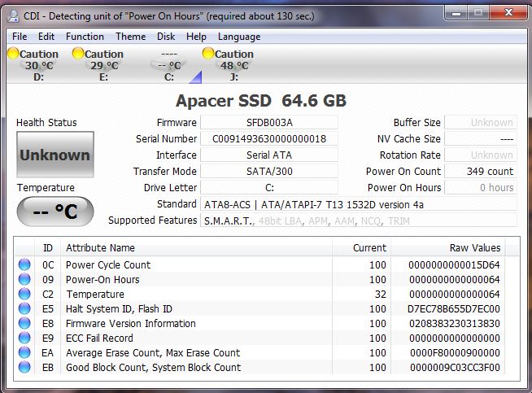Click the Buffer Size field

(x=481, y=123)
